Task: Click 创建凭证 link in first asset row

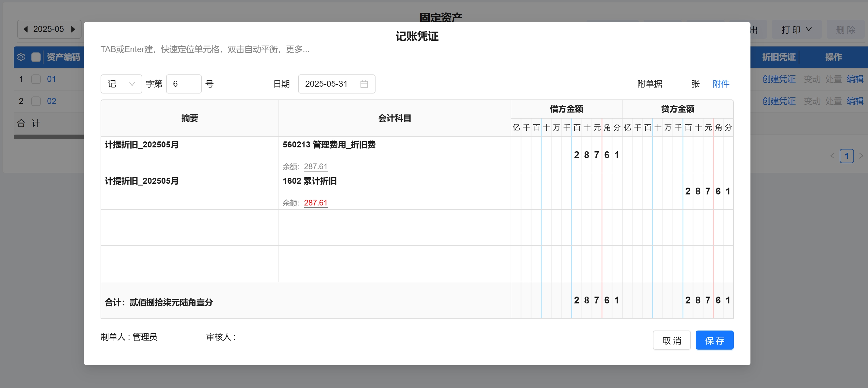Action: pyautogui.click(x=778, y=79)
